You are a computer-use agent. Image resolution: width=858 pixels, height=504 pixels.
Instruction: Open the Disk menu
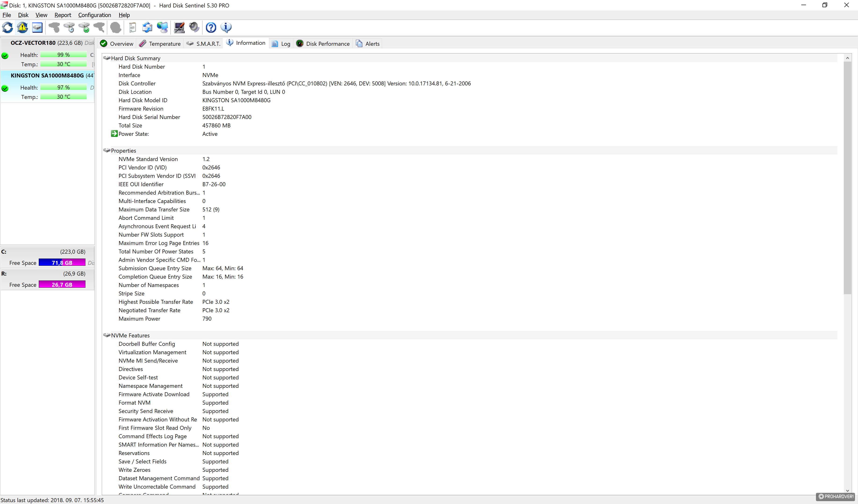23,15
